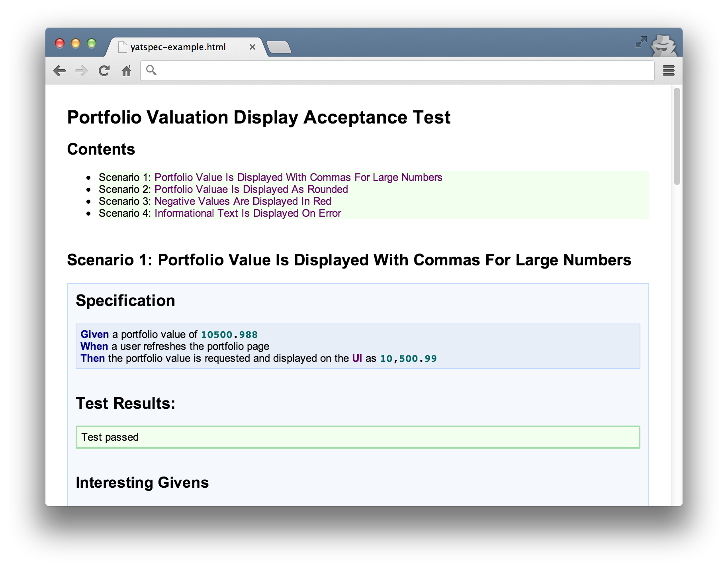Close the yatspec-example.html tab

[252, 47]
